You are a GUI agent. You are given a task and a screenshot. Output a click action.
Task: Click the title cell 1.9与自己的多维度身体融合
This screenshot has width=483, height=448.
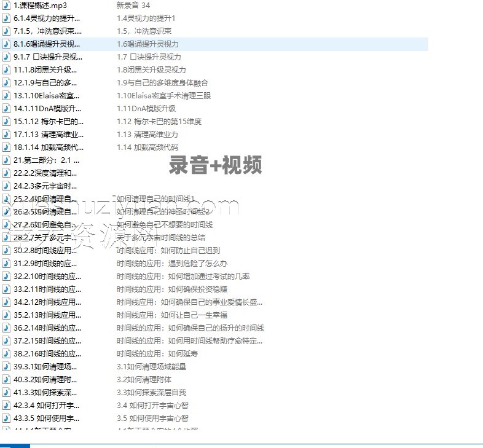click(162, 83)
